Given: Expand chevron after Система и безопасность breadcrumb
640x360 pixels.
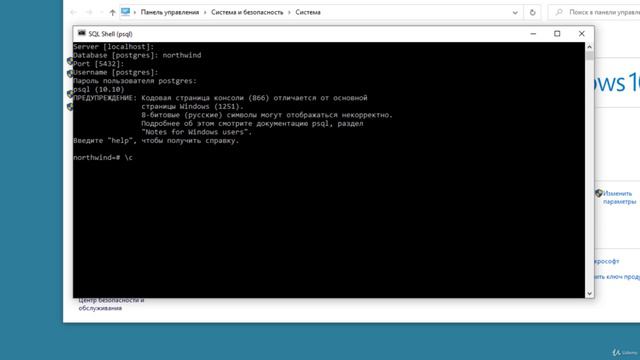Looking at the screenshot, I should click(289, 13).
